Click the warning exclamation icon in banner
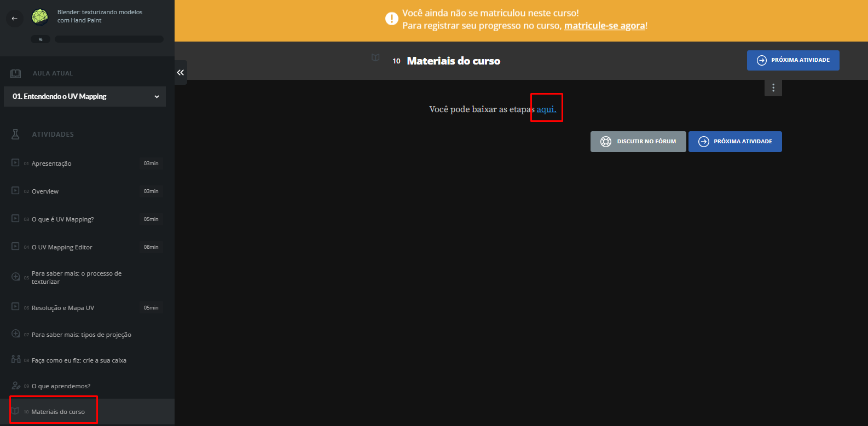Screen dimensions: 868x426 (392, 19)
